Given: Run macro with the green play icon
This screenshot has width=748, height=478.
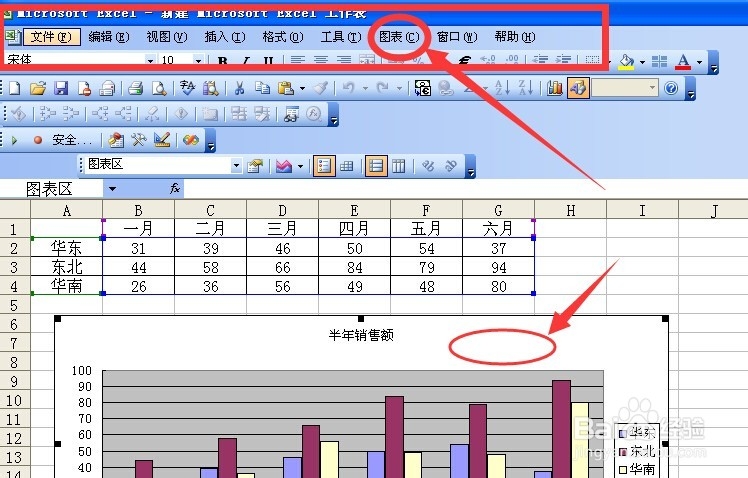Looking at the screenshot, I should 15,140.
